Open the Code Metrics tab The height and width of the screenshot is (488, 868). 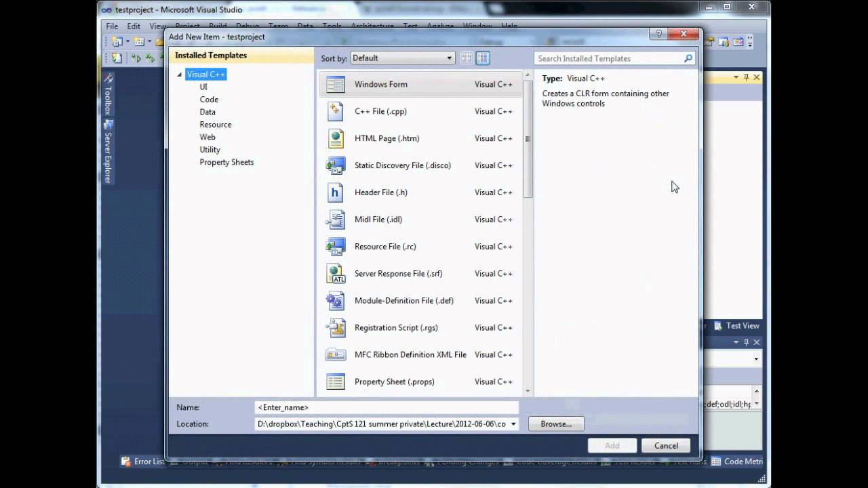coord(737,462)
